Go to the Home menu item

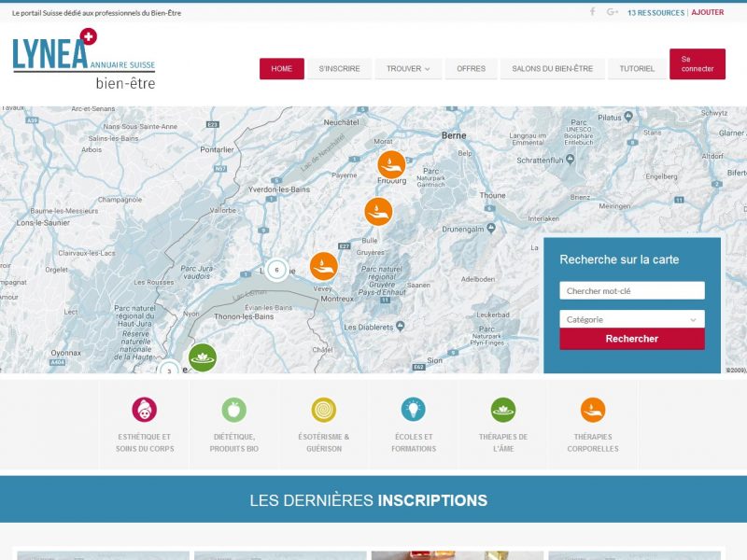click(282, 68)
